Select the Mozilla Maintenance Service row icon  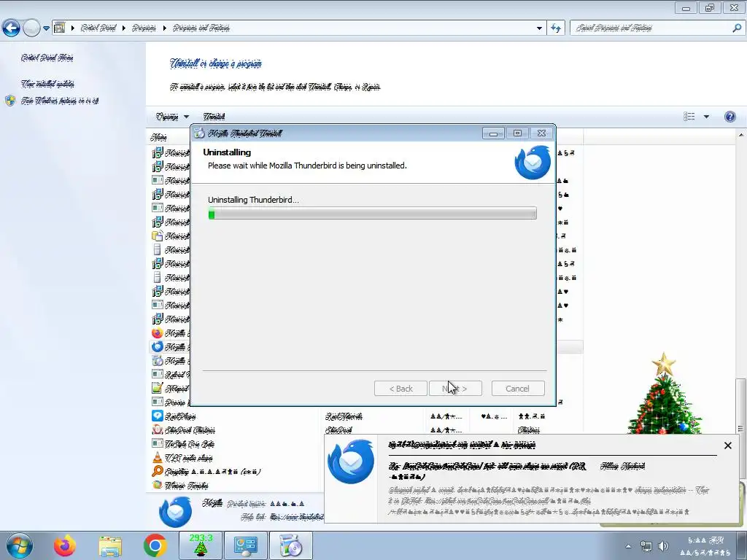pos(158,360)
